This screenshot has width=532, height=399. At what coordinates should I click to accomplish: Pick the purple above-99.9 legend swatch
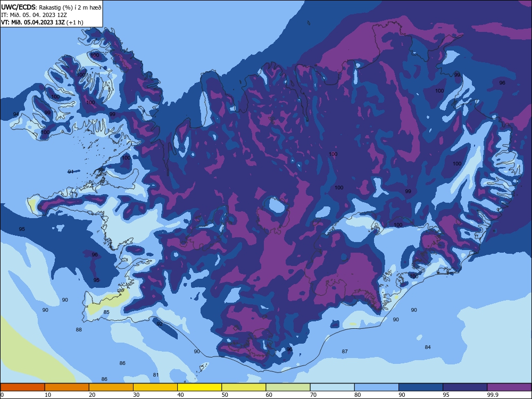509,387
